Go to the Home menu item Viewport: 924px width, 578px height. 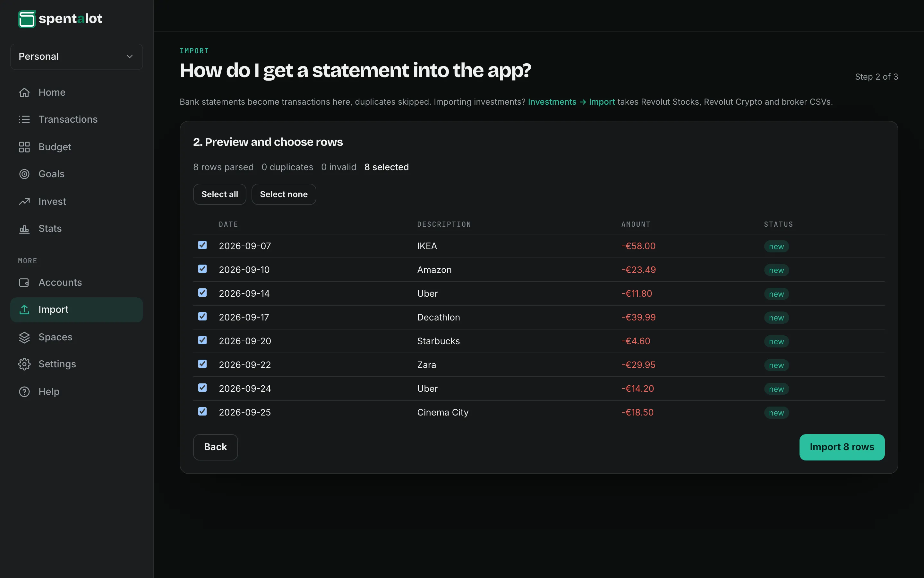76,92
